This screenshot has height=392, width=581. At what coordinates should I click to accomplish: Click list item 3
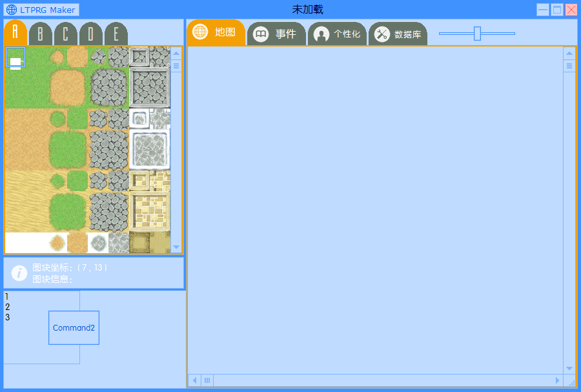(7, 317)
